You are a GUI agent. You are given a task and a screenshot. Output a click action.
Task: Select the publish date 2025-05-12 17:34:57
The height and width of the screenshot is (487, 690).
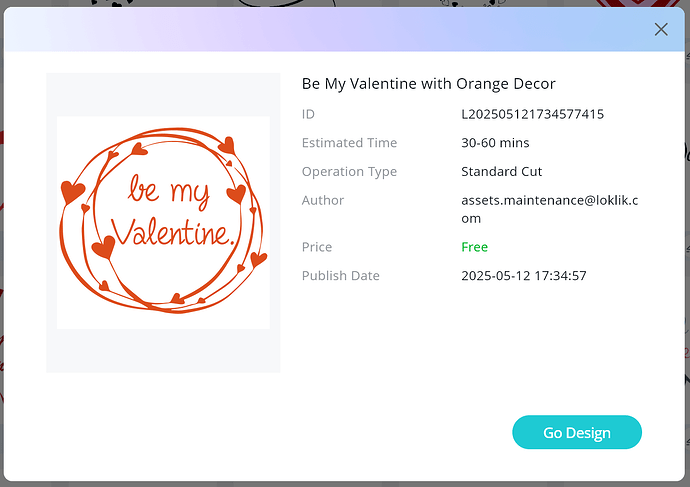click(x=523, y=276)
